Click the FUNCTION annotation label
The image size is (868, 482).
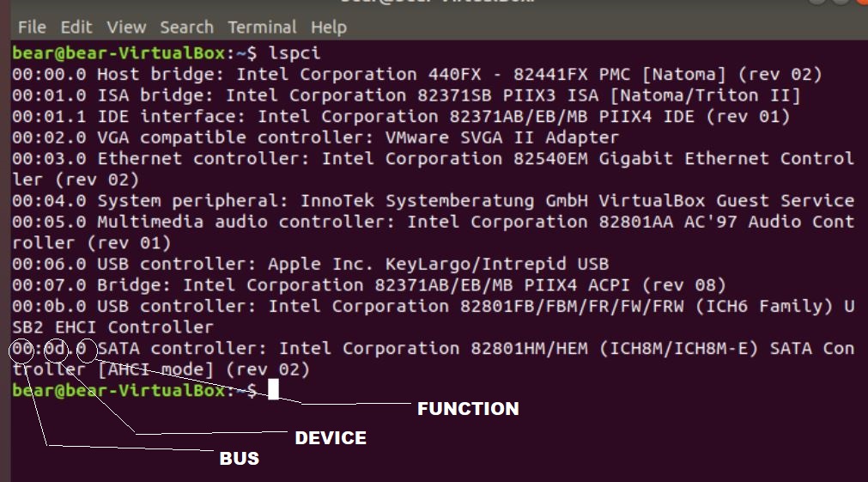pos(468,409)
